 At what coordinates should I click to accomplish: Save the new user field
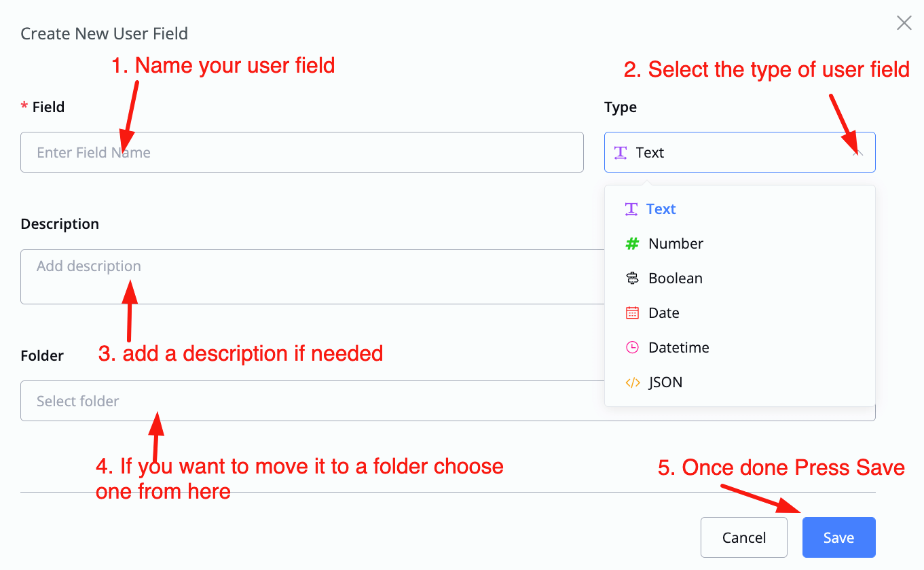tap(839, 537)
